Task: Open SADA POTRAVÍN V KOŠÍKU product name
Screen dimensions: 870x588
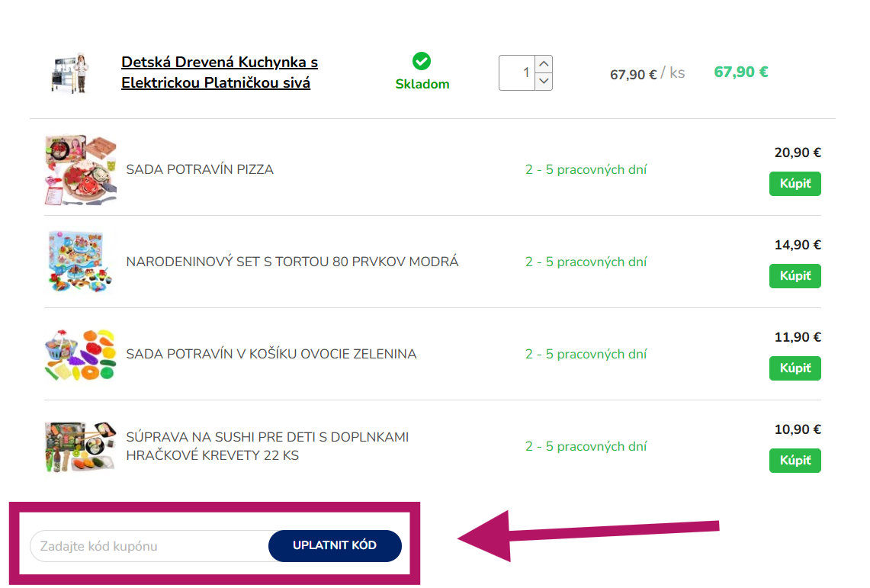Action: coord(271,354)
